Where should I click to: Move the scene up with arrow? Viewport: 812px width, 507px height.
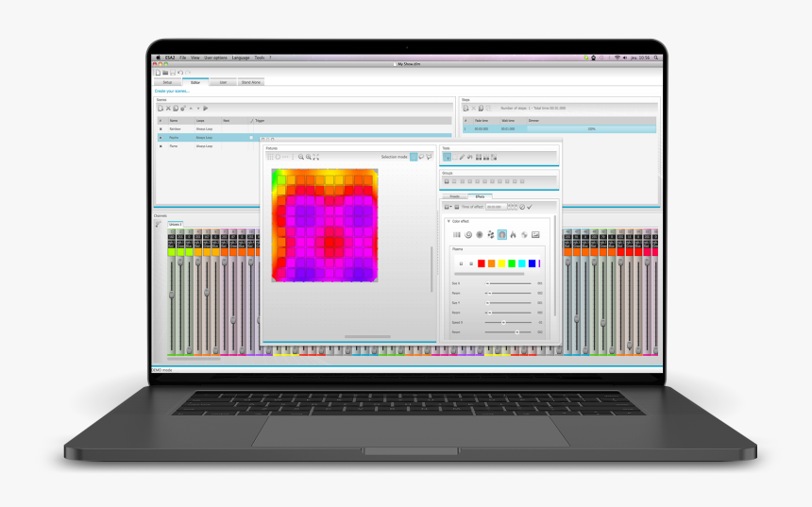point(191,109)
